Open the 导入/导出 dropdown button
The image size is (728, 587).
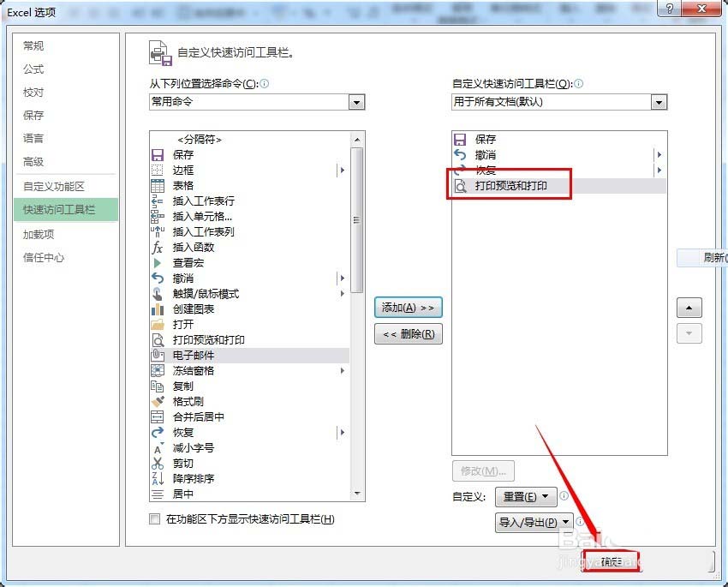[534, 523]
